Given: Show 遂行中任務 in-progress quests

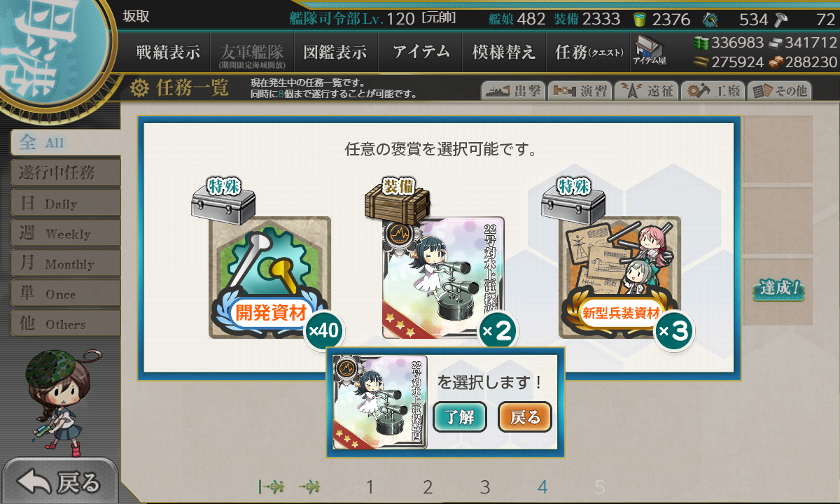Looking at the screenshot, I should tap(65, 173).
